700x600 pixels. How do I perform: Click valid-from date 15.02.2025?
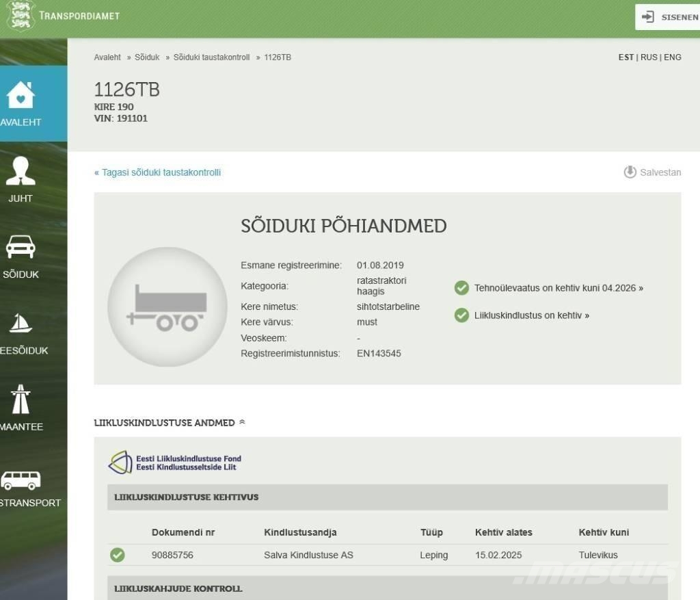coord(498,555)
